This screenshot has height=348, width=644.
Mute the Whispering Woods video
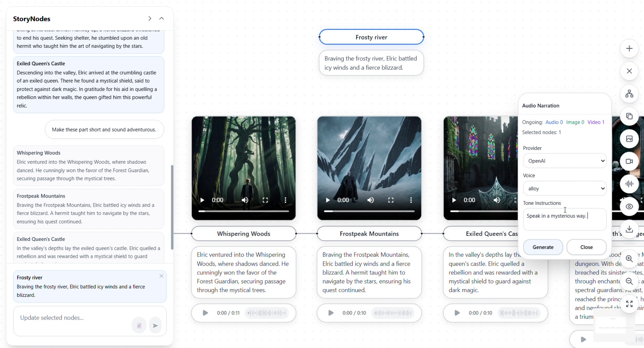pyautogui.click(x=245, y=200)
